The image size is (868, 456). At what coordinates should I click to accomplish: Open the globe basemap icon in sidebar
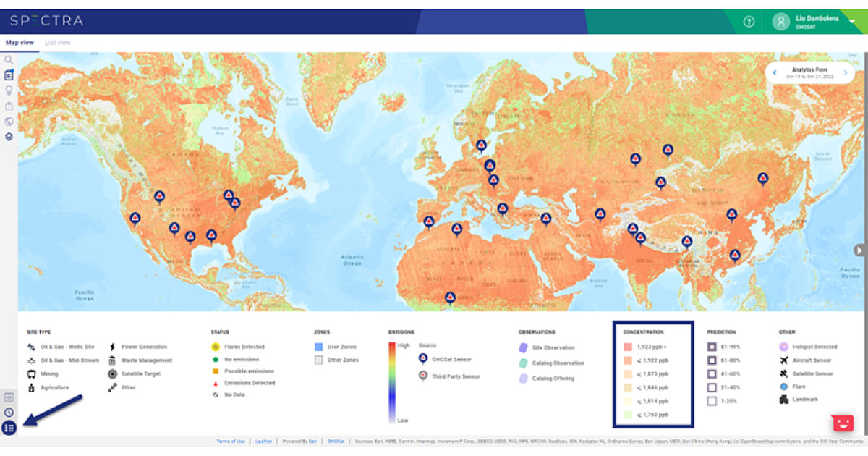point(9,121)
